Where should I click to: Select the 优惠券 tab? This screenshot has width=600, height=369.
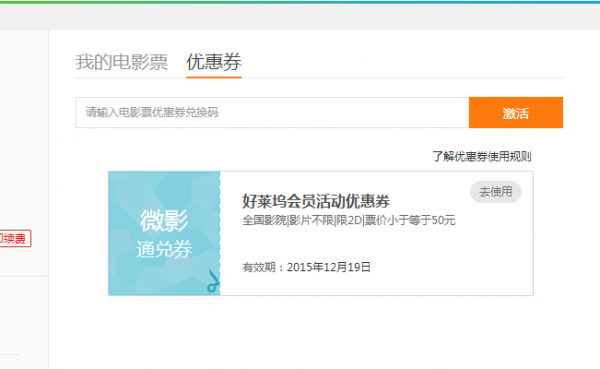pyautogui.click(x=214, y=62)
